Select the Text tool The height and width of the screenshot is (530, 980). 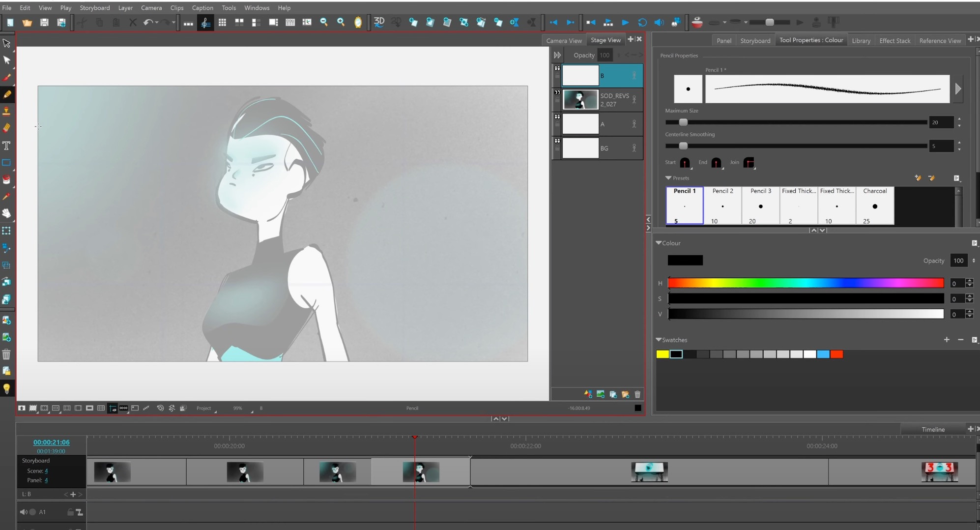tap(7, 146)
